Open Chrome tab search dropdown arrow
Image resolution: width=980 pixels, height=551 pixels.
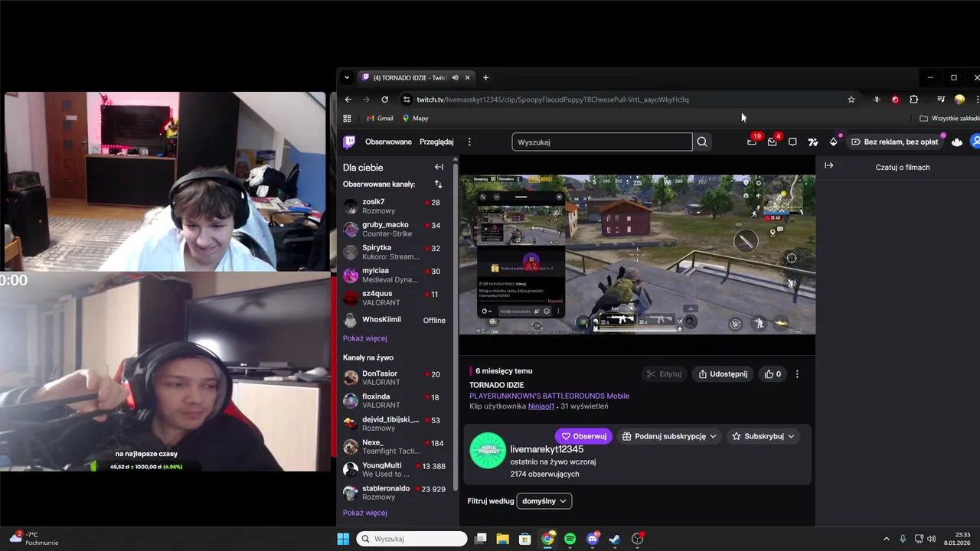[347, 77]
